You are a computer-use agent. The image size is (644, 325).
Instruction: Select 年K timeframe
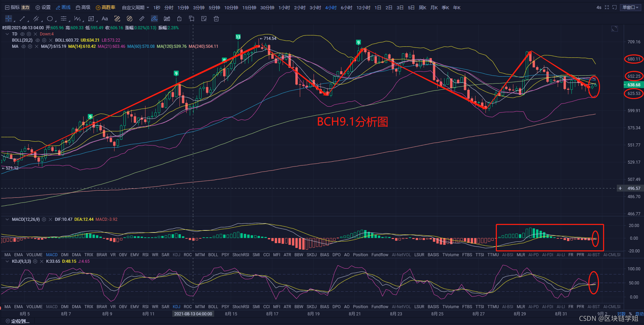[x=457, y=8]
